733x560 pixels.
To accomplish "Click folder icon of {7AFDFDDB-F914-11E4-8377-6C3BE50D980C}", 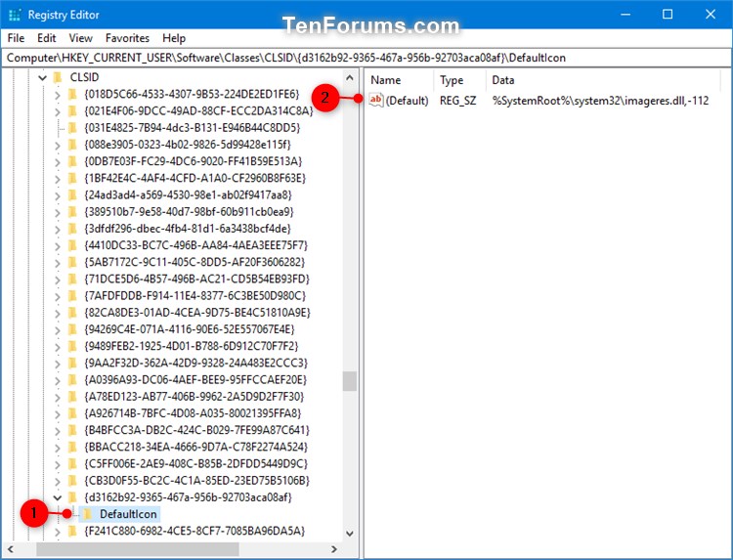I will click(72, 296).
